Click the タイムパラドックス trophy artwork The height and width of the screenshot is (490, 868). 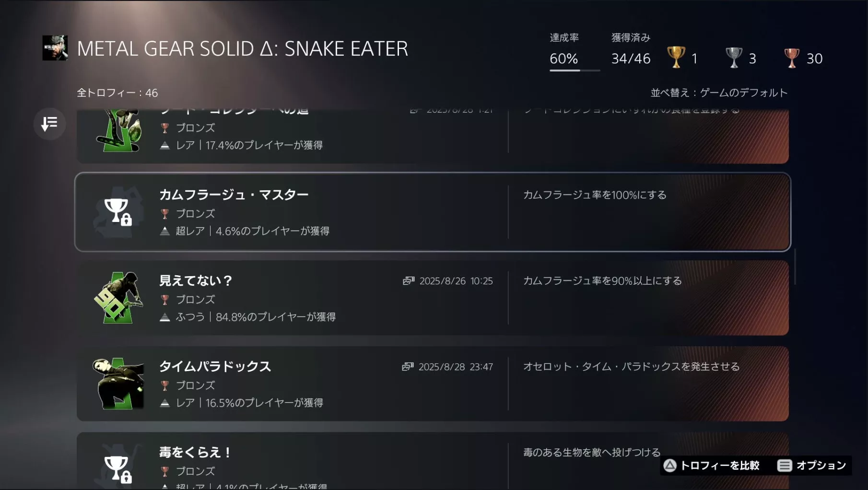[118, 384]
